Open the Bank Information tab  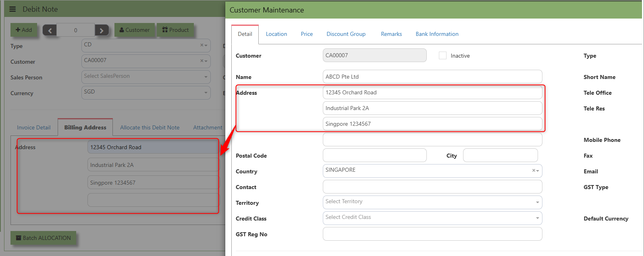pyautogui.click(x=437, y=34)
